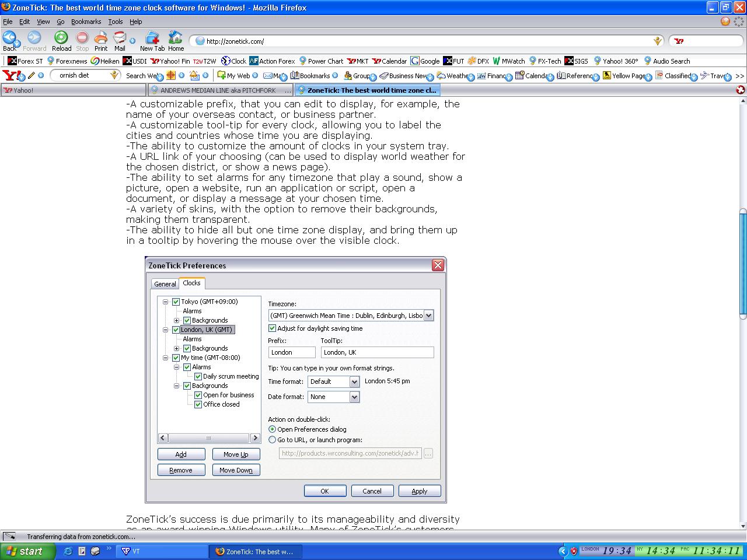Open the Yahoo! Fin bookmark
This screenshot has height=560, width=747.
click(170, 61)
